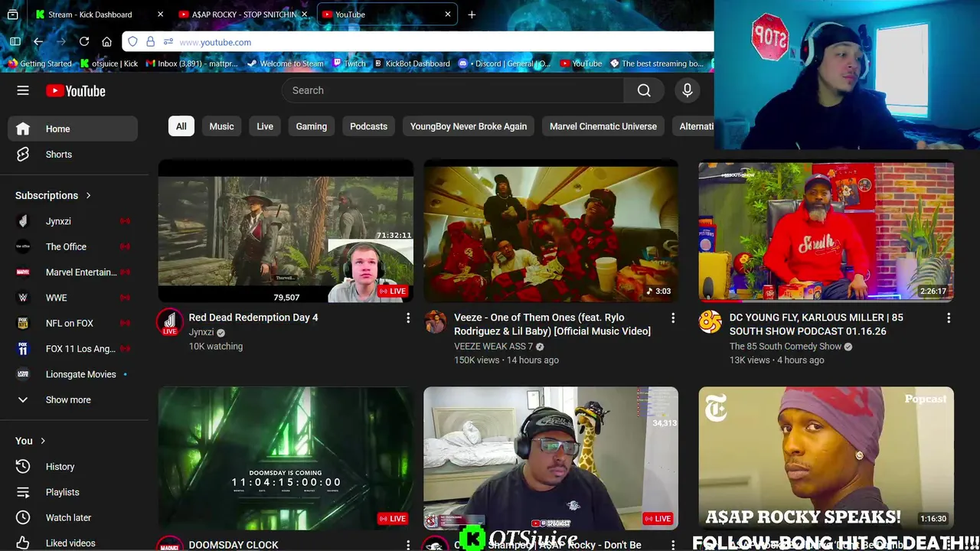
Task: Click the search magnifier button
Action: tap(644, 90)
